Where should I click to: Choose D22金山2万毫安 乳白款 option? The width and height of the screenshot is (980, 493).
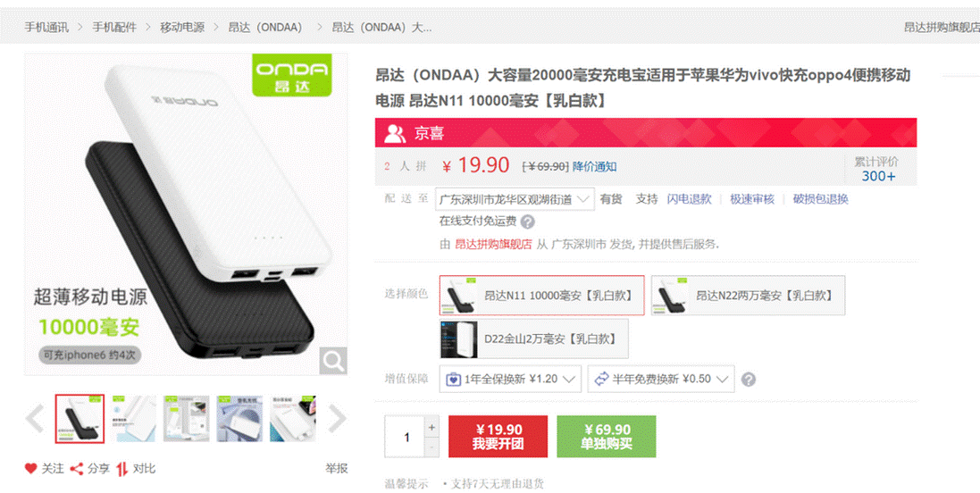(533, 338)
